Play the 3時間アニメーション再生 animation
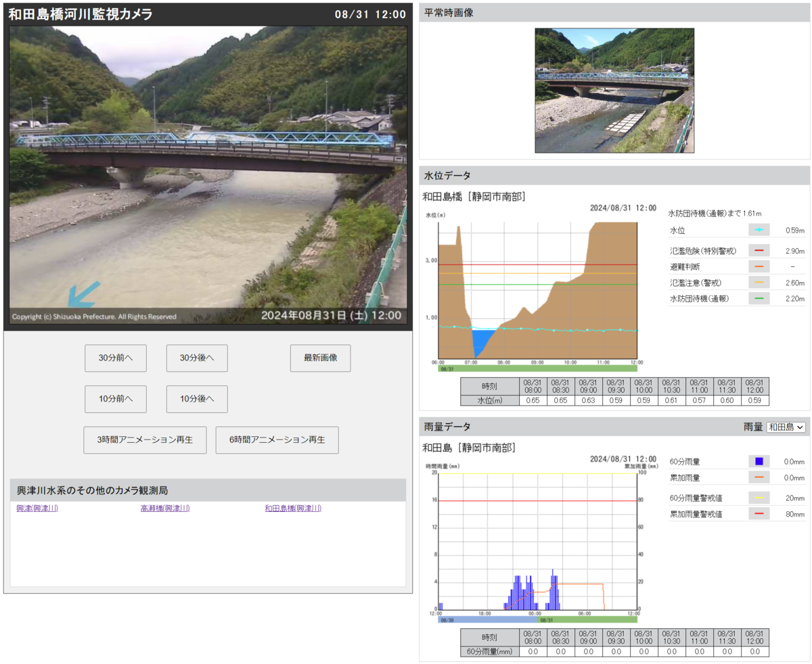This screenshot has width=812, height=664. [145, 440]
